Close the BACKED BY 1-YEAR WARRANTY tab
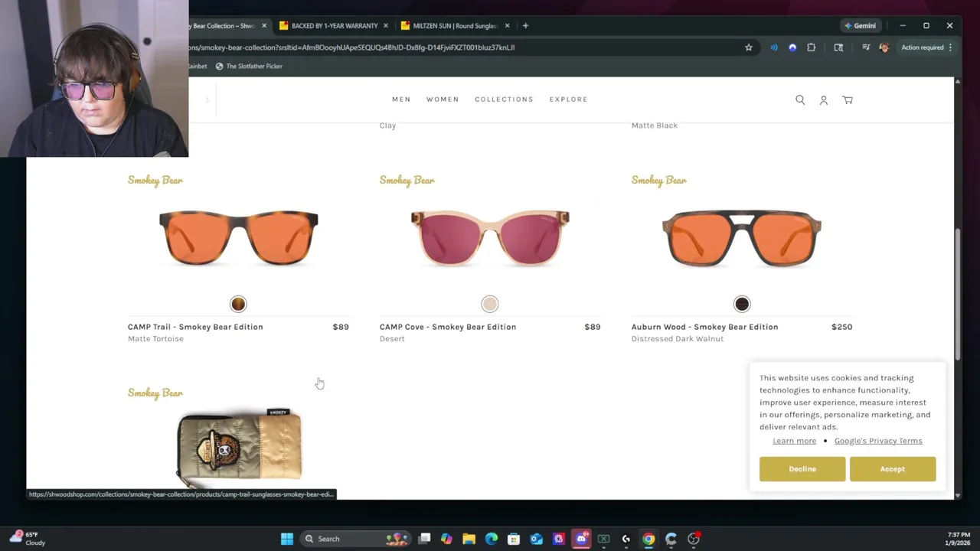980x551 pixels. coord(385,25)
